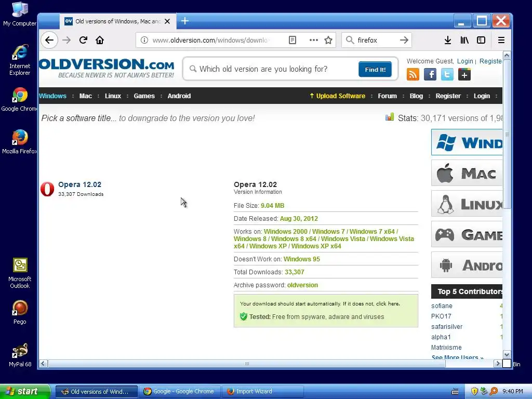The image size is (532, 399).
Task: Click the red Opera logo icon
Action: point(47,189)
